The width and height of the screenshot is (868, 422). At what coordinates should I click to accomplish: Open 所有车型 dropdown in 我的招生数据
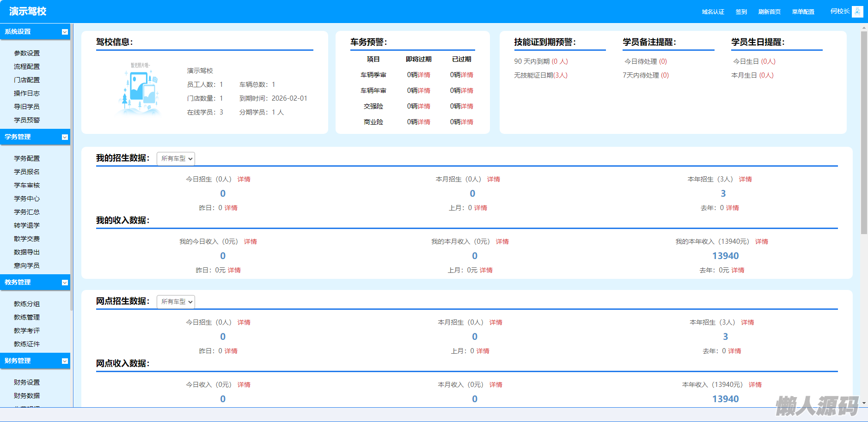[x=176, y=159]
